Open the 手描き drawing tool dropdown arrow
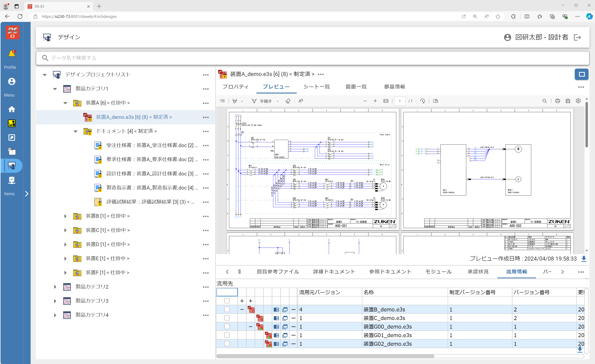This screenshot has width=595, height=364. click(278, 101)
